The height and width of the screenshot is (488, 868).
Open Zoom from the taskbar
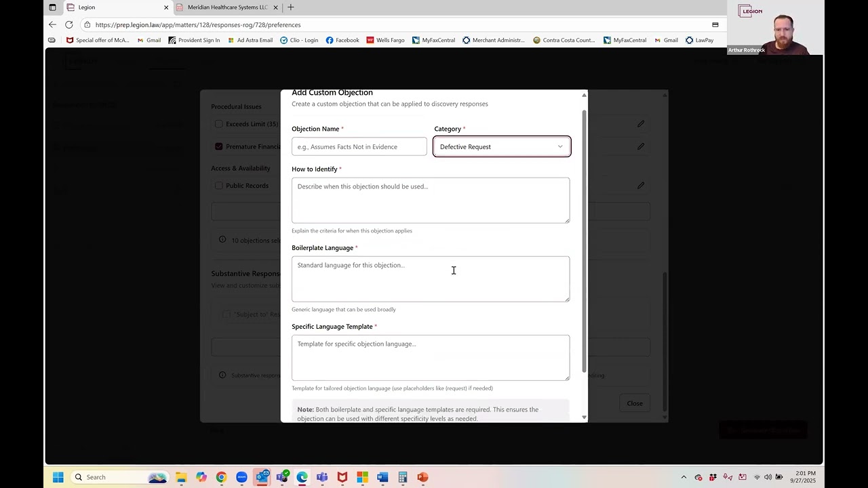tap(241, 477)
